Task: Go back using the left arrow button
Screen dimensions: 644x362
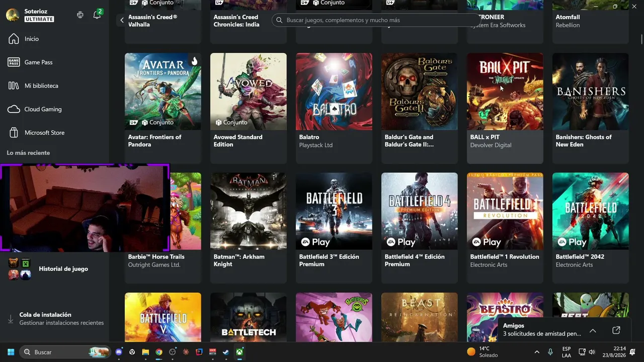Action: tap(122, 20)
